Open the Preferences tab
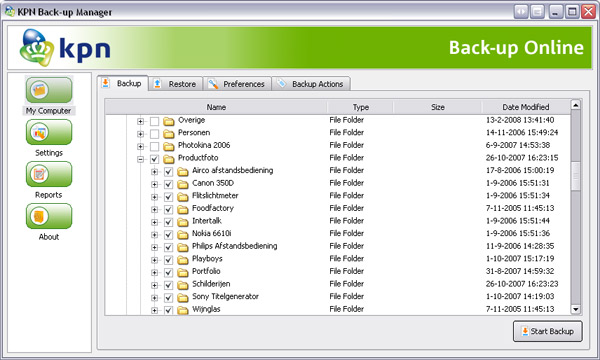600x360 pixels. 237,84
